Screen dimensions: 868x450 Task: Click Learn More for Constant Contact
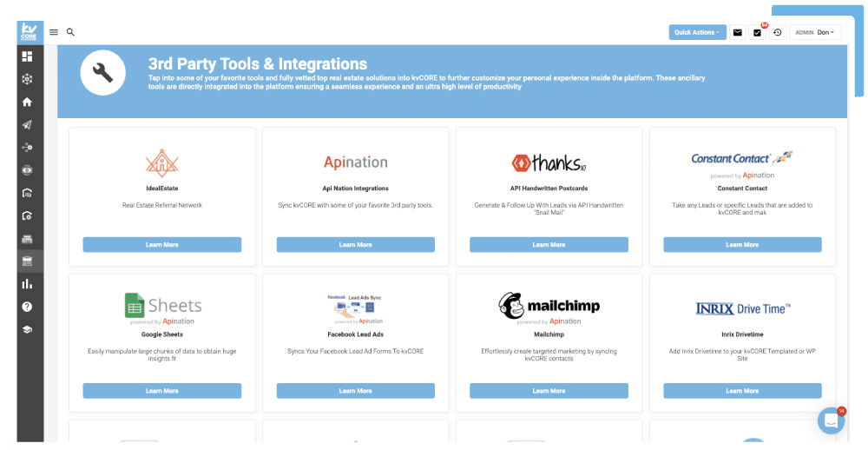point(742,244)
